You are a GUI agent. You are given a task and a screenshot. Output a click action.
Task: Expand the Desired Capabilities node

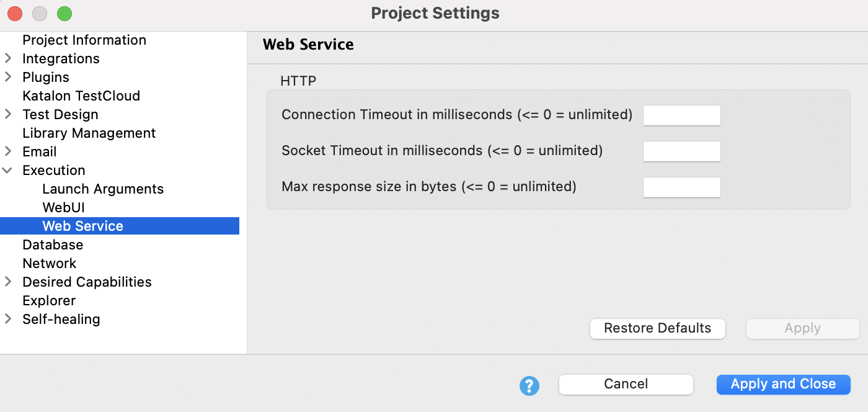[8, 282]
